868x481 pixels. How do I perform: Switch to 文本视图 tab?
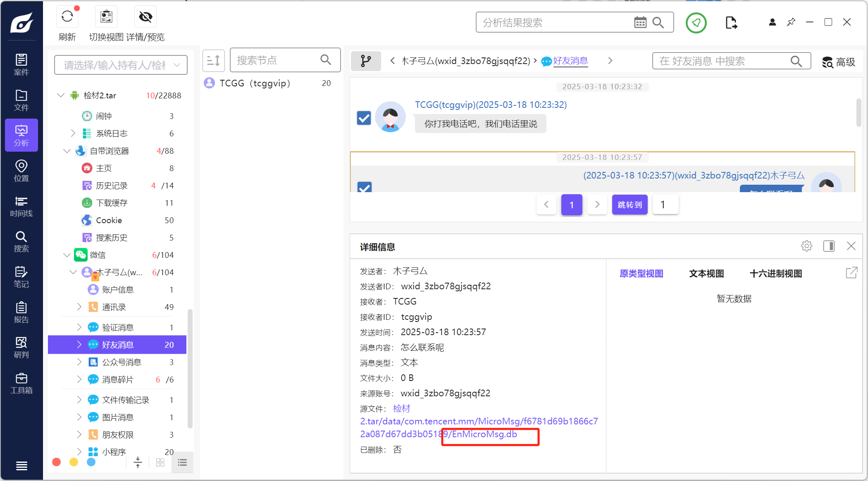tap(706, 274)
